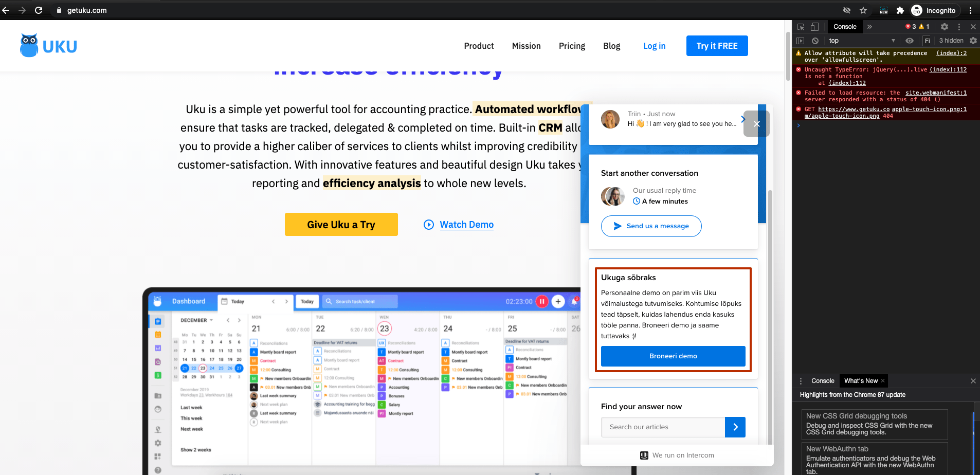This screenshot has height=475, width=980.
Task: Open the Chrome extensions puzzle icon
Action: (x=900, y=10)
